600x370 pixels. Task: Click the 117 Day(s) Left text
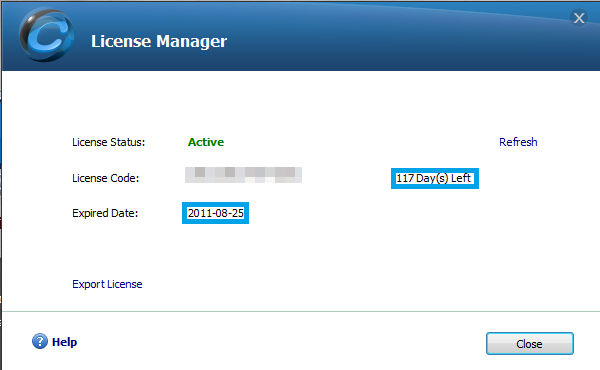coord(435,178)
